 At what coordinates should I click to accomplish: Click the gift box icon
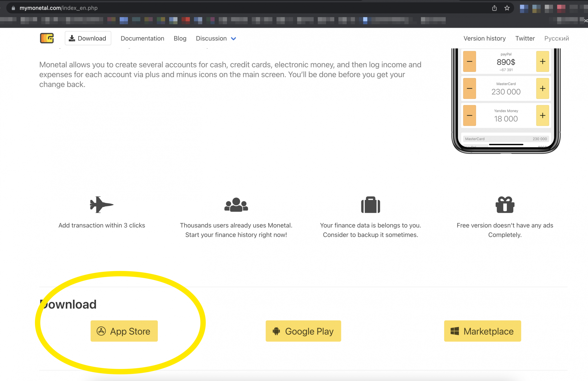(x=505, y=204)
